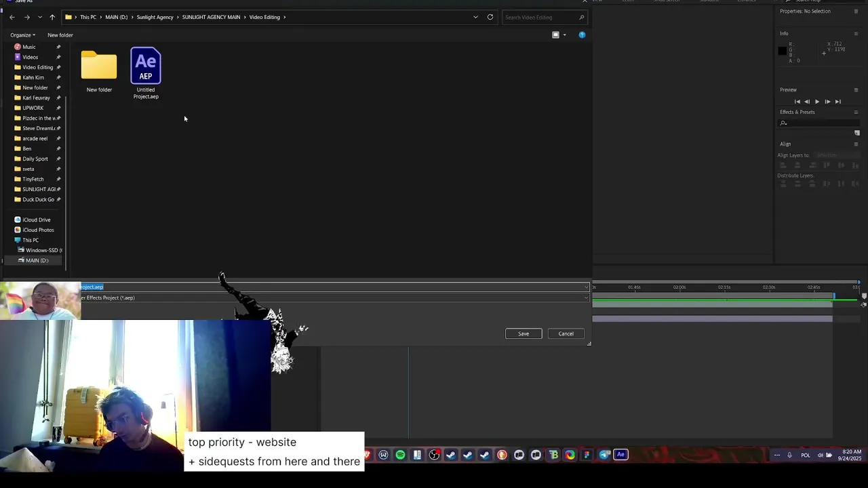This screenshot has width=868, height=488.
Task: Step to the next frame in Preview
Action: coord(827,102)
